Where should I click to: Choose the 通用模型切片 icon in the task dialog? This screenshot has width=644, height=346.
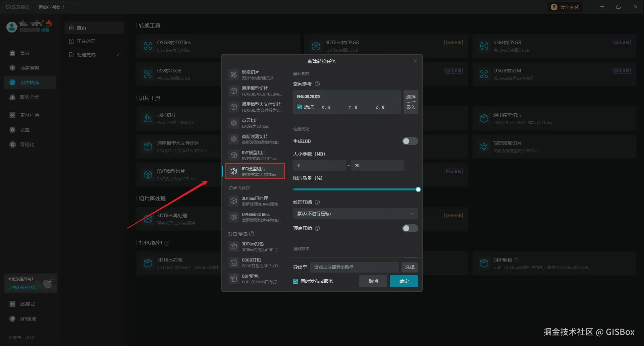coord(234,91)
